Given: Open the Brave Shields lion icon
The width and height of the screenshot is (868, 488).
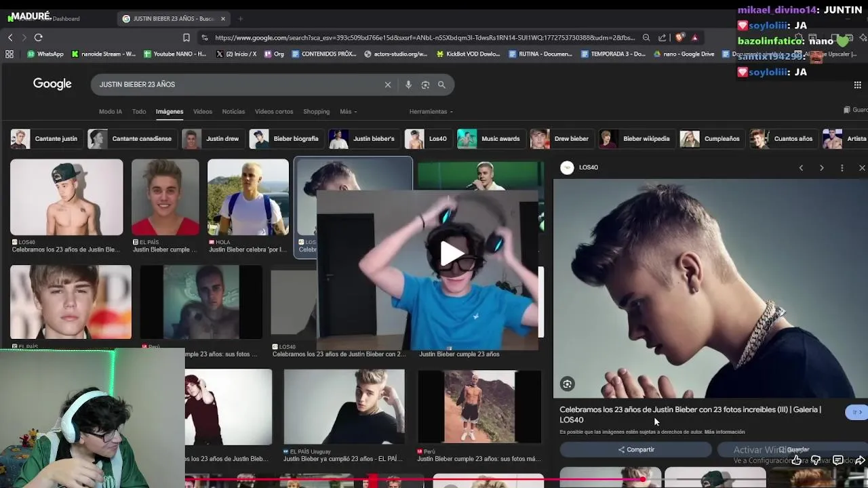Looking at the screenshot, I should click(679, 37).
